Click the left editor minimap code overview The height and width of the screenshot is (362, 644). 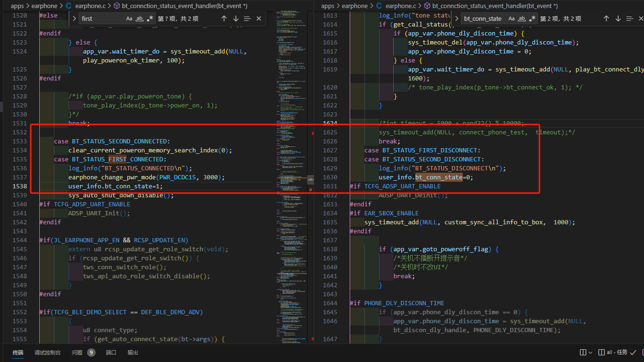coord(291,177)
